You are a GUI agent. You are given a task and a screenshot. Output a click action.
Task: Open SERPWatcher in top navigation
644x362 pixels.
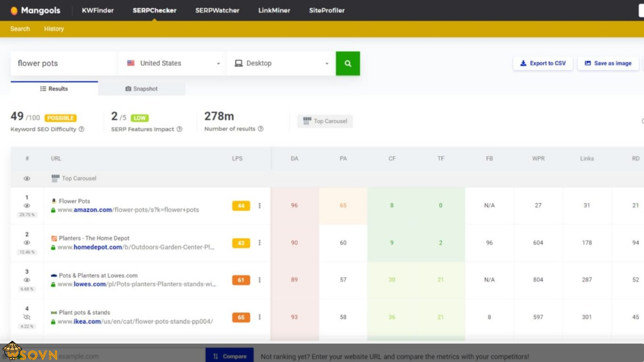click(x=217, y=10)
